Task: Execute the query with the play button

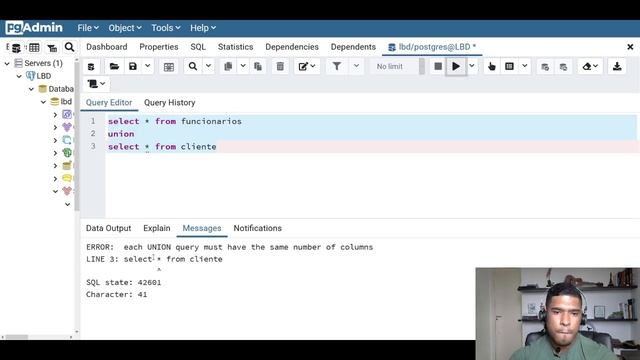Action: (456, 67)
